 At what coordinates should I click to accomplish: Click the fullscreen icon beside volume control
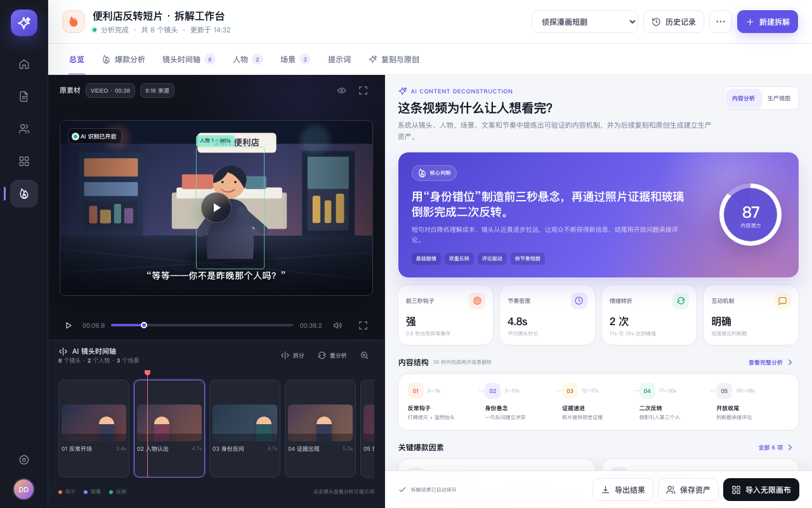(363, 325)
